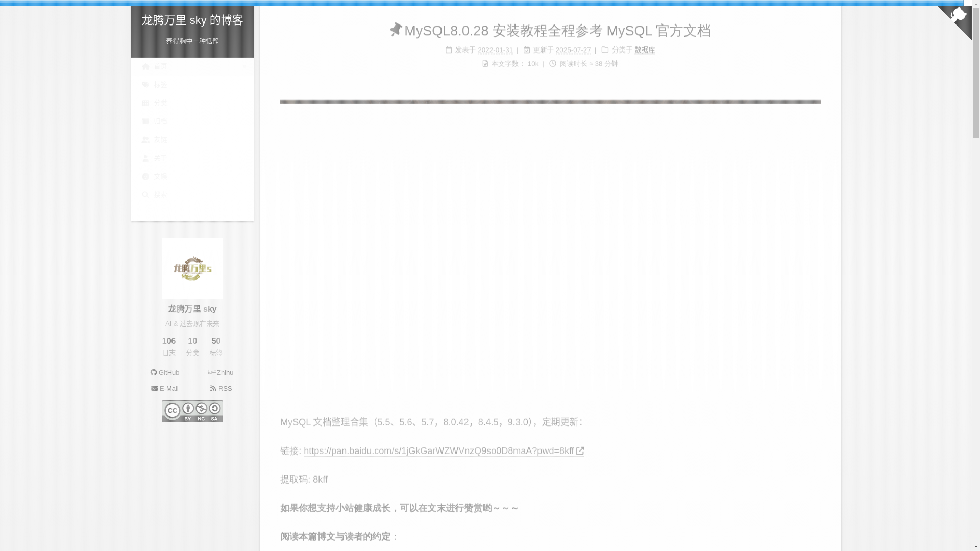Viewport: 980px width, 551px height.
Task: Click the author avatar image
Action: pos(192,269)
